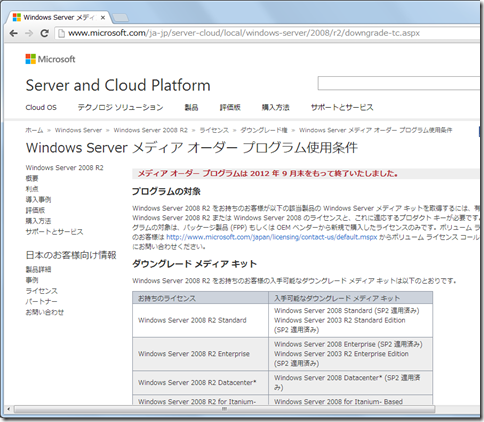
Task: Click the 日本のお客様向け情報 heading
Action: coord(71,255)
